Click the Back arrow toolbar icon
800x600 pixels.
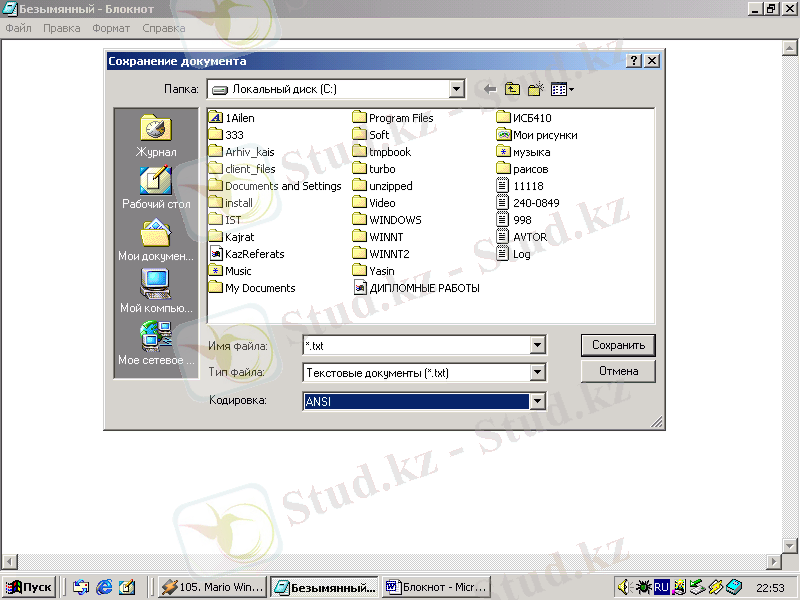[489, 89]
